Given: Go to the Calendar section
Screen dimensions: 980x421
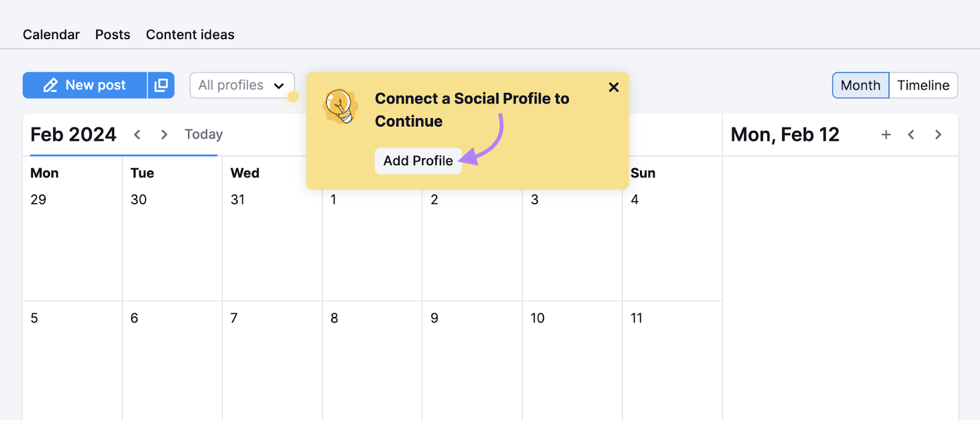Looking at the screenshot, I should pyautogui.click(x=51, y=34).
